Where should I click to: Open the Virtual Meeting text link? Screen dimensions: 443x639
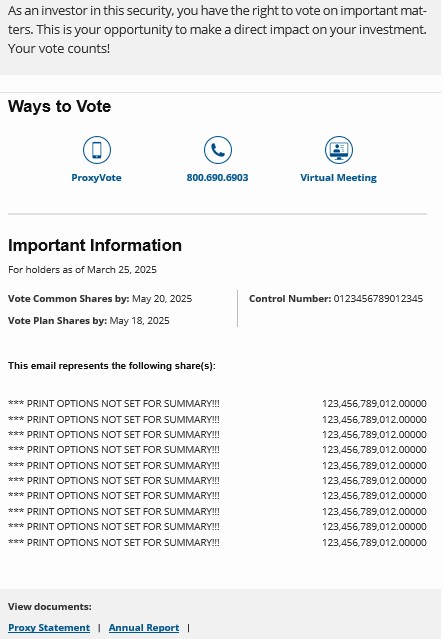[x=339, y=178]
